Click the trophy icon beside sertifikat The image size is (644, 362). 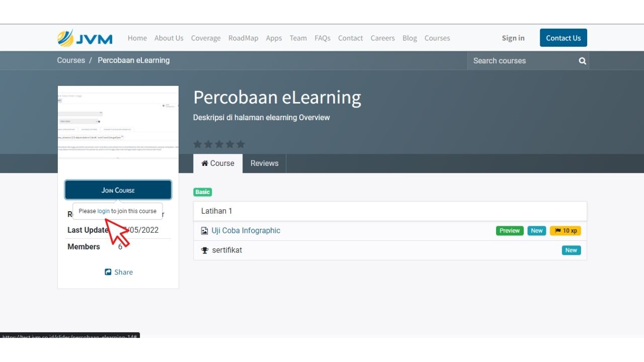(x=205, y=250)
